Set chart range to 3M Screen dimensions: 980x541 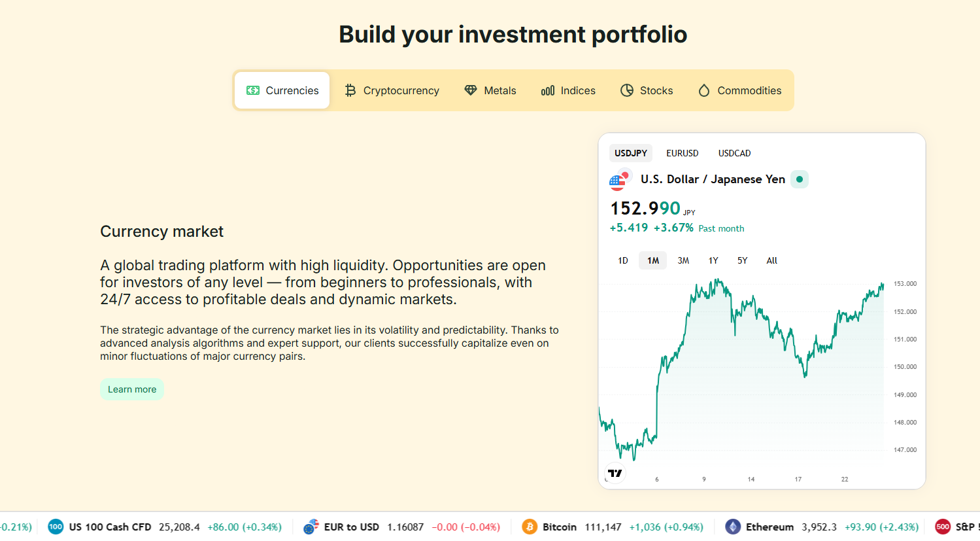(683, 260)
